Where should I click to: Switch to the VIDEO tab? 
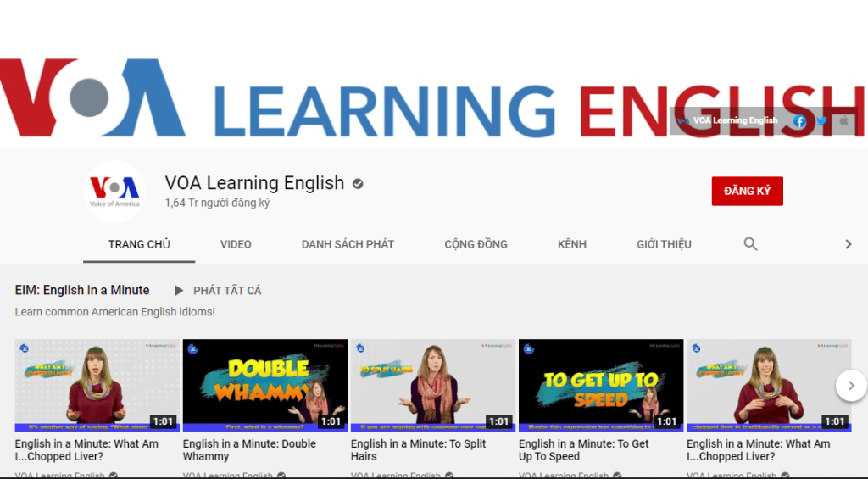click(x=236, y=244)
